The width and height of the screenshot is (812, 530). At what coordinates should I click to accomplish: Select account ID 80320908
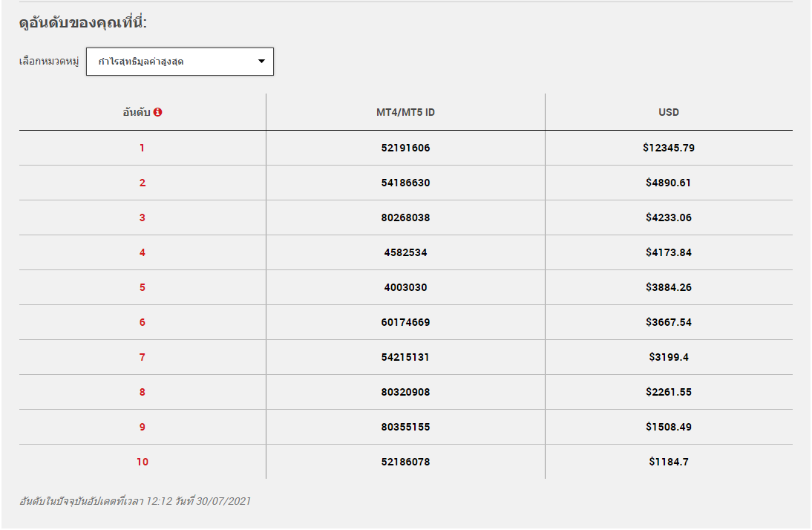point(405,392)
